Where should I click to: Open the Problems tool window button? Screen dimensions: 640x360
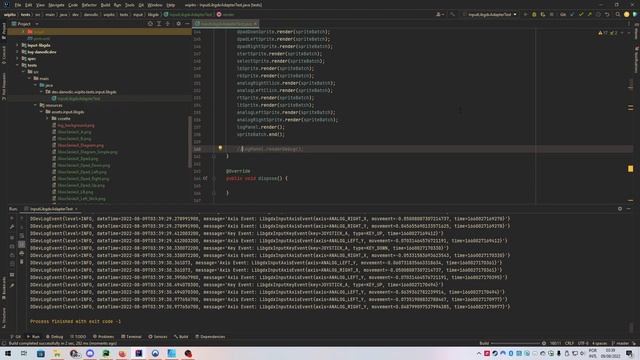pyautogui.click(x=103, y=337)
